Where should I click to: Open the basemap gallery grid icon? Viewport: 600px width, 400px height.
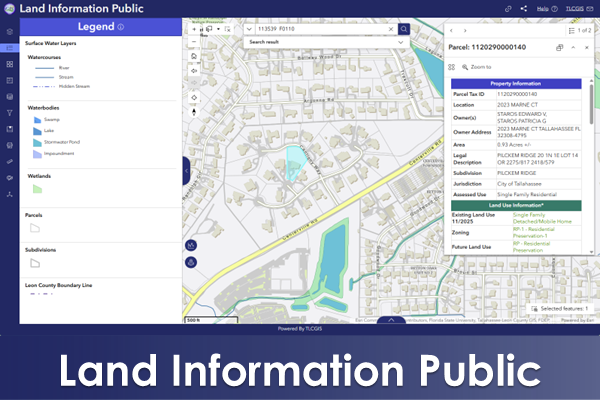(10, 64)
